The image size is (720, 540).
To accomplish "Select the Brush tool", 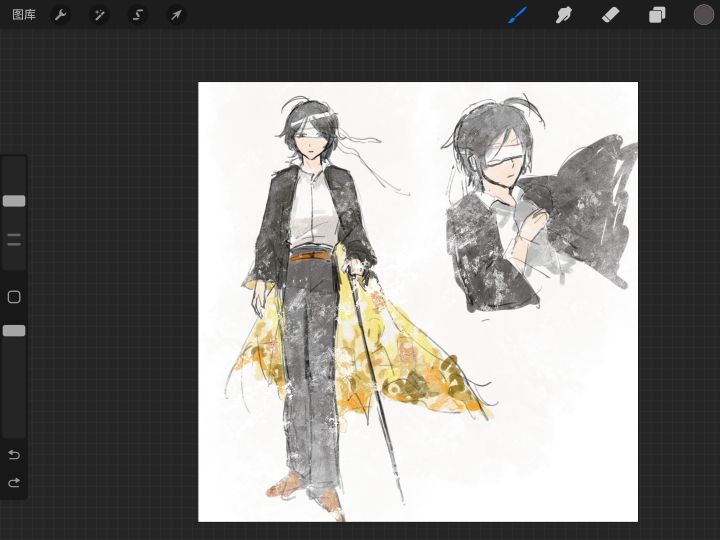I will click(517, 15).
